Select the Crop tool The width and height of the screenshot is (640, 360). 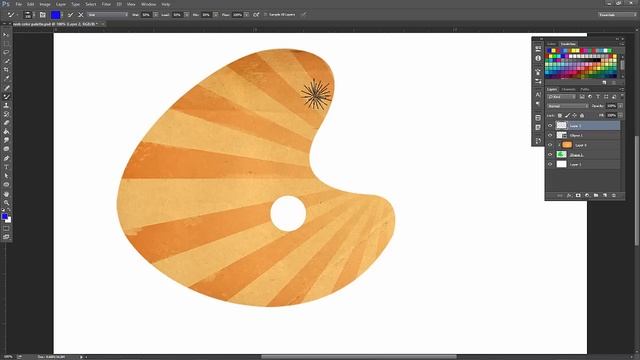(x=6, y=70)
